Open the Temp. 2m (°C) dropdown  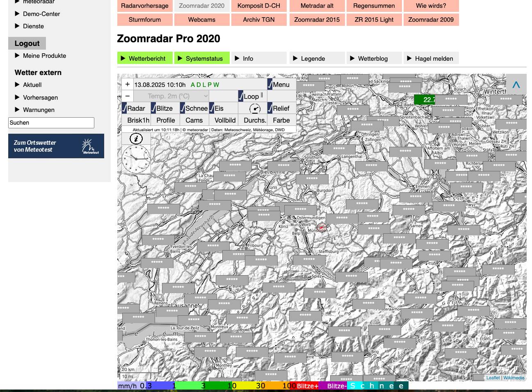point(171,96)
